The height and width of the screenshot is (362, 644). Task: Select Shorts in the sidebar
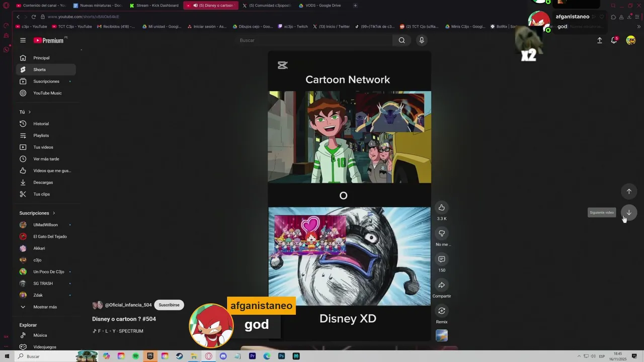[46, 69]
